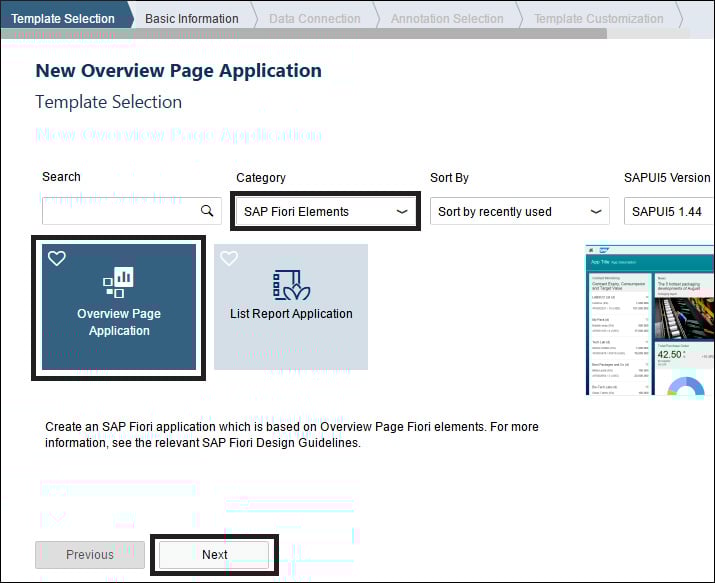
Task: Click the 'Sort By' field label
Action: [x=449, y=178]
